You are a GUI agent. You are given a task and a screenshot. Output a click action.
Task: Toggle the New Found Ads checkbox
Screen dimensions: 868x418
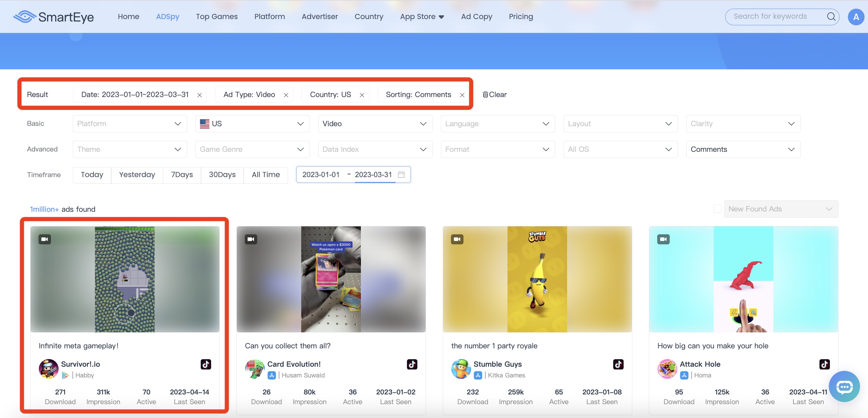coord(717,209)
